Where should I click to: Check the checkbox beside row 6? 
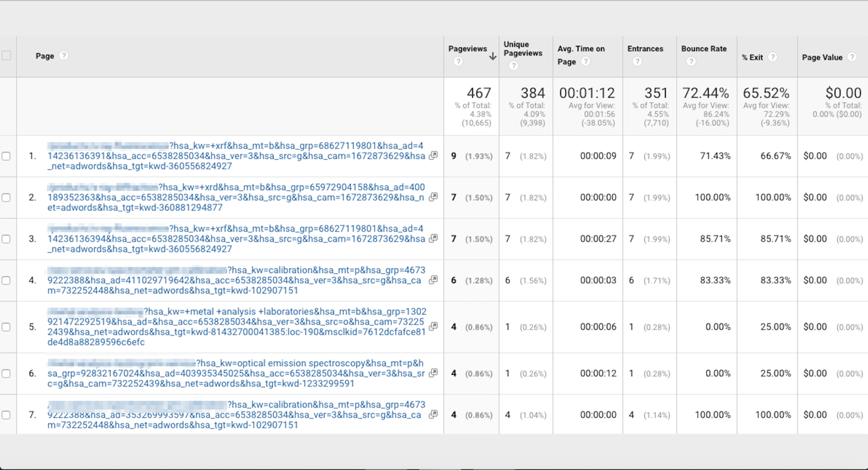click(x=6, y=373)
